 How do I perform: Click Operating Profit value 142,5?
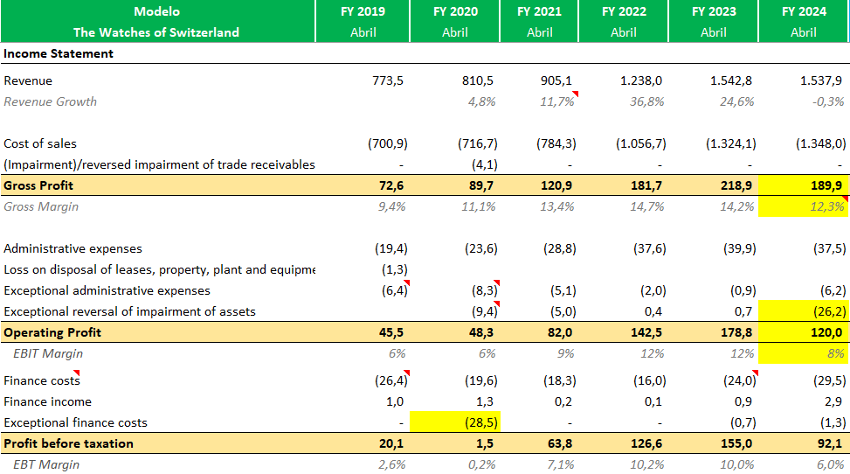point(646,332)
